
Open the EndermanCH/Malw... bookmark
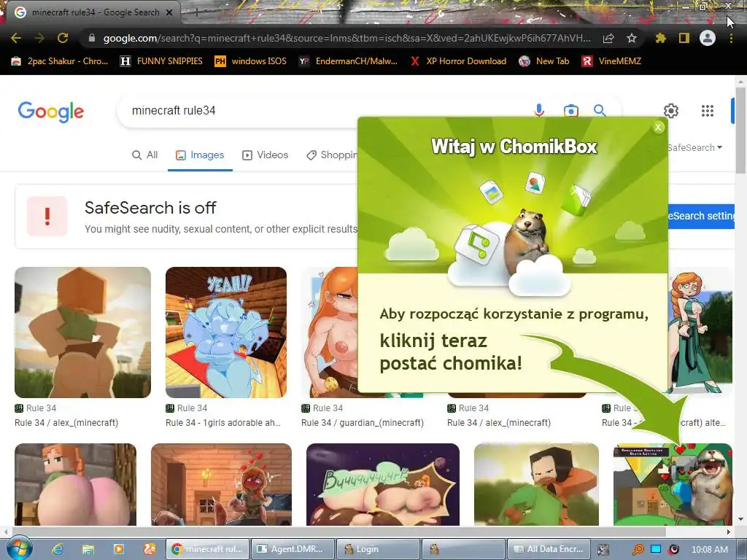pos(348,61)
